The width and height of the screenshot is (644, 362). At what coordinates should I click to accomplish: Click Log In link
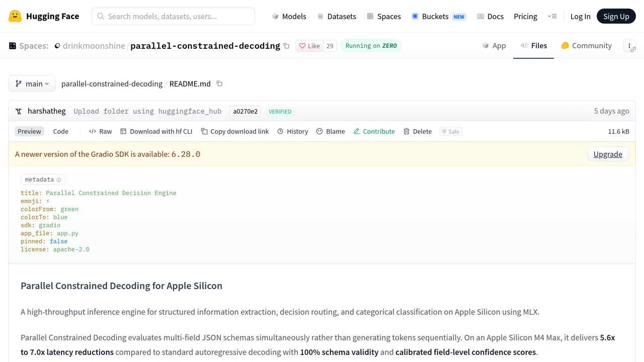point(580,16)
